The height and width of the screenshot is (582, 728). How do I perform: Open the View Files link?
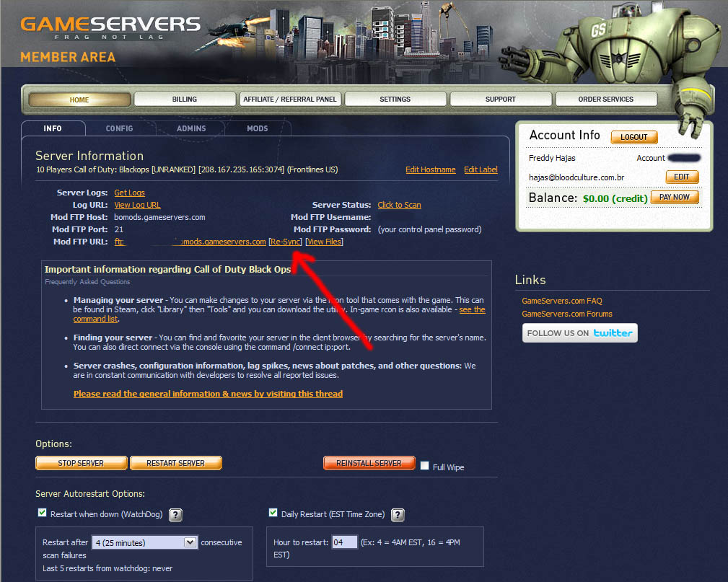(325, 242)
